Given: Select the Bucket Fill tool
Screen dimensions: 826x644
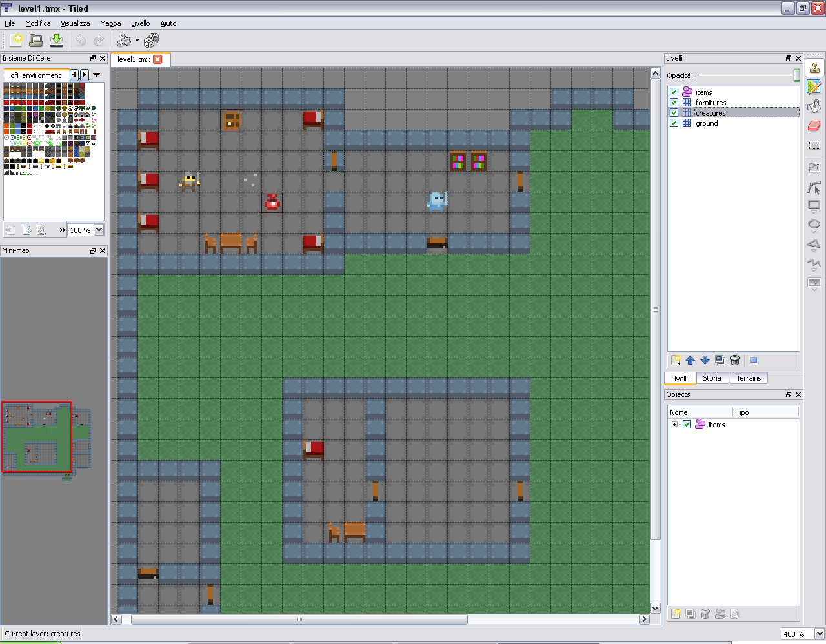Looking at the screenshot, I should pos(814,106).
